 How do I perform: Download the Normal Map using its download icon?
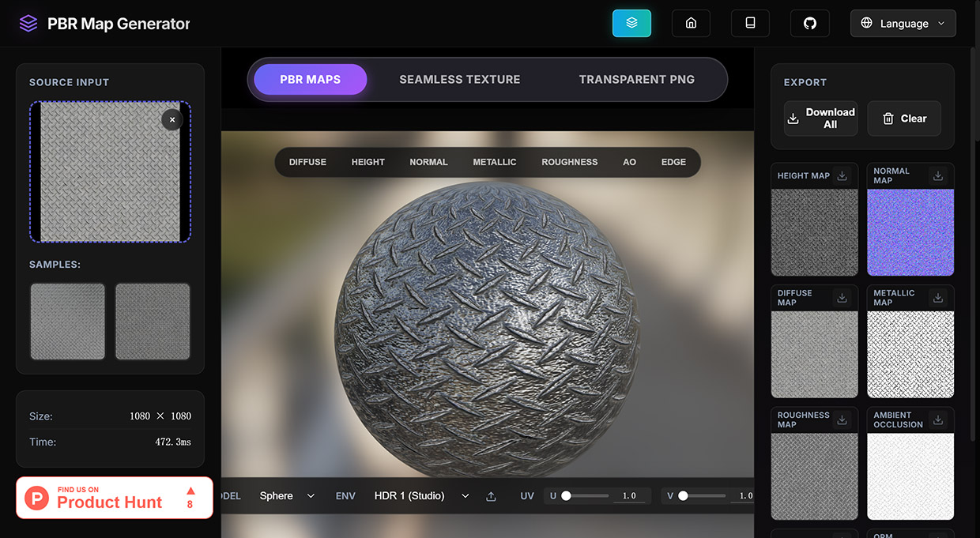[x=938, y=175]
